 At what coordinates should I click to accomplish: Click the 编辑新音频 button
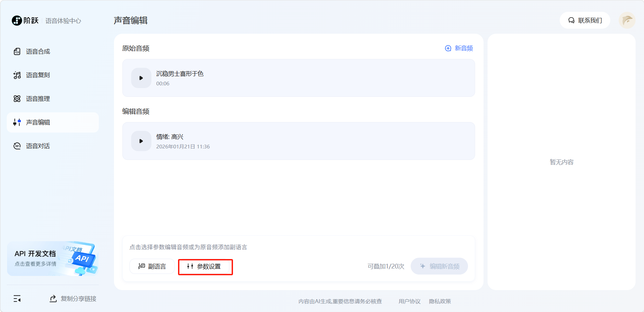click(x=439, y=266)
